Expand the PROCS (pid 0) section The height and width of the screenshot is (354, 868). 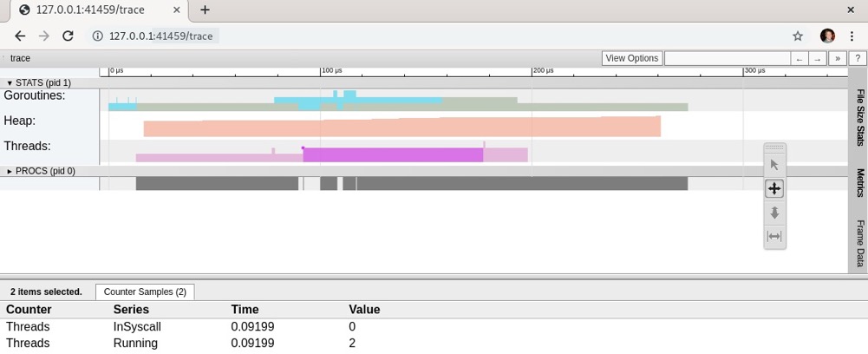(x=41, y=171)
